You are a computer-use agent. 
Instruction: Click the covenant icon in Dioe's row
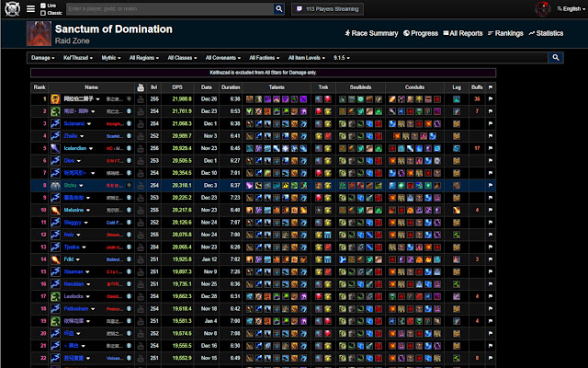[129, 161]
